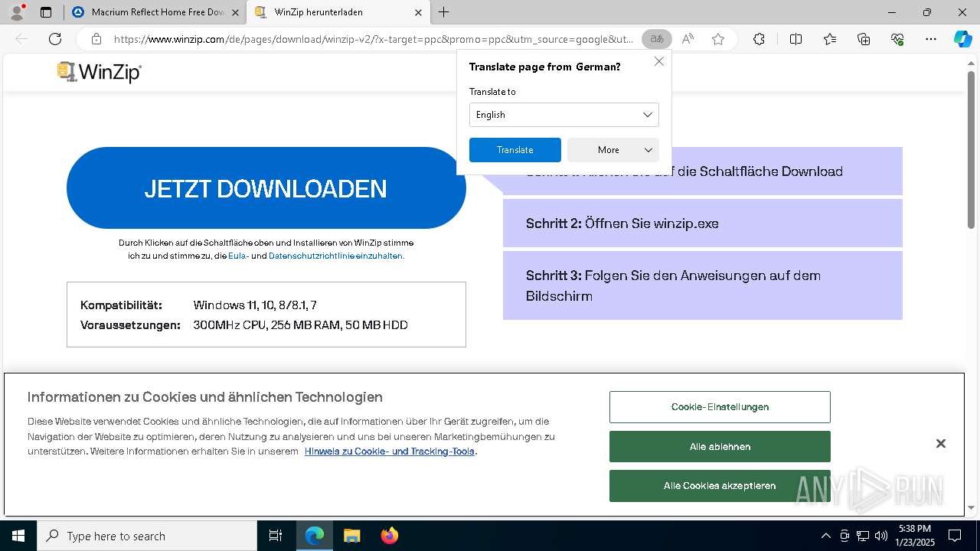Close the Macrium Reflect tab
The height and width of the screenshot is (551, 980).
point(235,12)
